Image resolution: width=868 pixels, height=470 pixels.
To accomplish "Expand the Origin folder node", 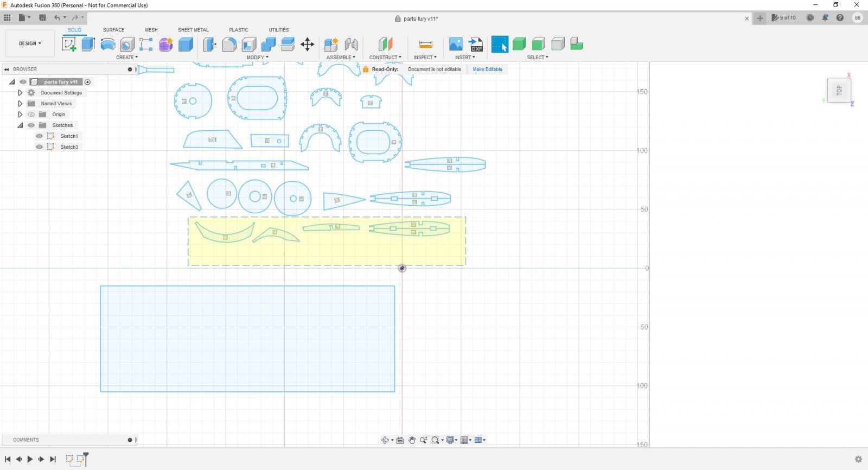I will (x=20, y=115).
